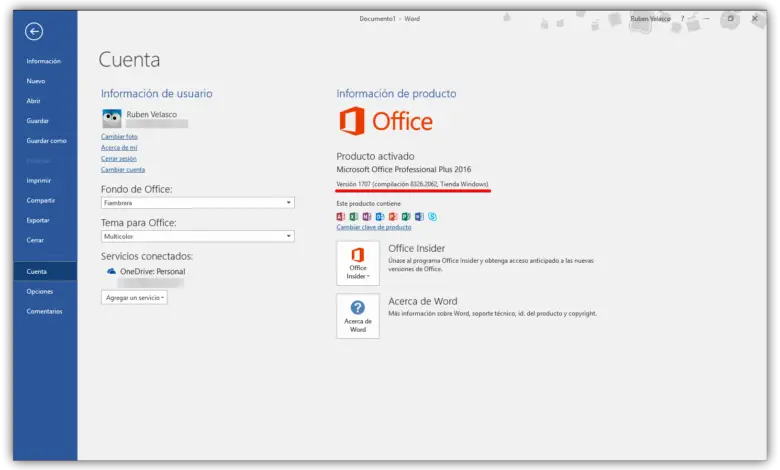Close the Word window
This screenshot has height=470, width=780.
click(x=755, y=18)
